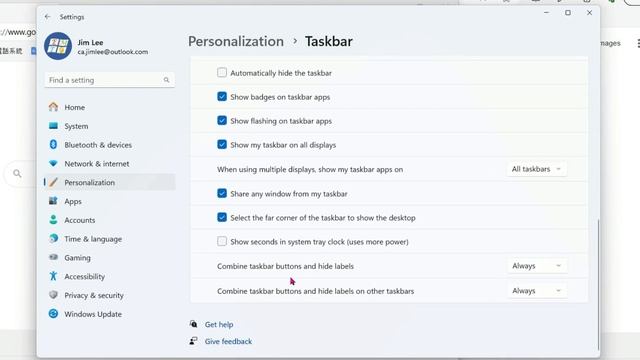The width and height of the screenshot is (640, 360).
Task: Click Personalization breadcrumb in header
Action: (236, 41)
